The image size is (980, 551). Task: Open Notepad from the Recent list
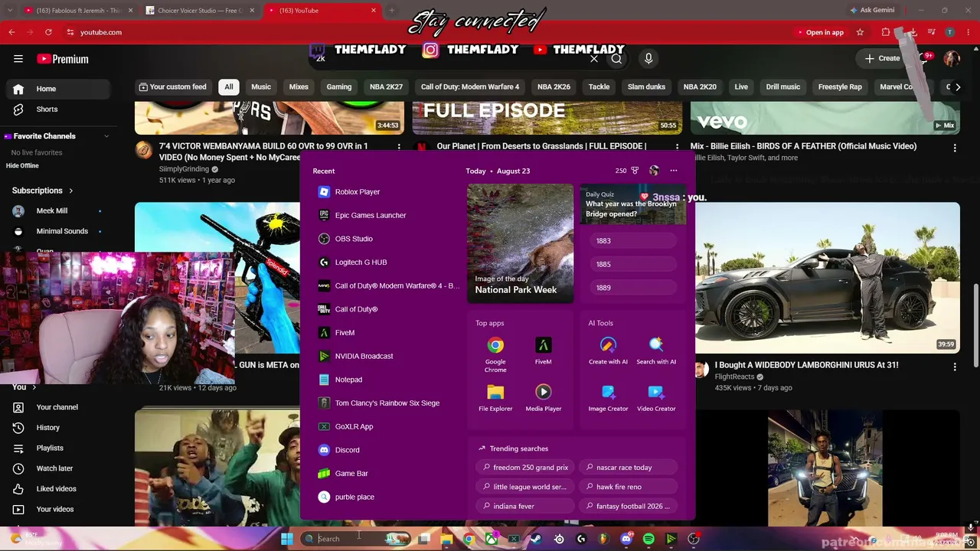click(x=348, y=380)
